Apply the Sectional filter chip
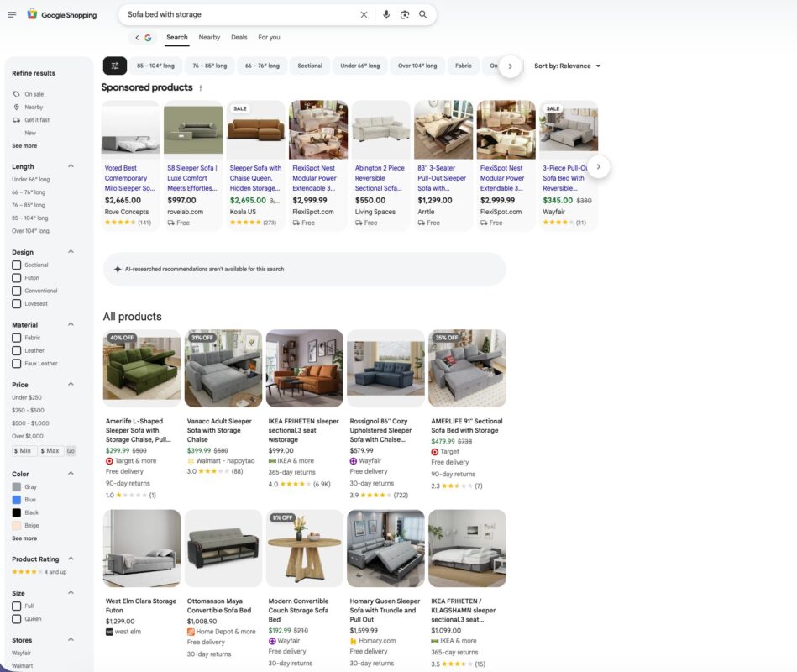Image resolution: width=797 pixels, height=672 pixels. click(x=310, y=66)
